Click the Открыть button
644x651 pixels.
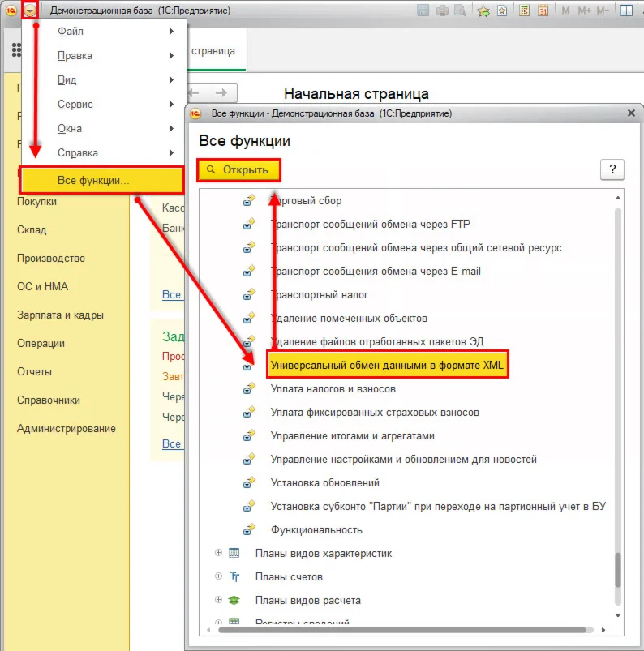239,169
